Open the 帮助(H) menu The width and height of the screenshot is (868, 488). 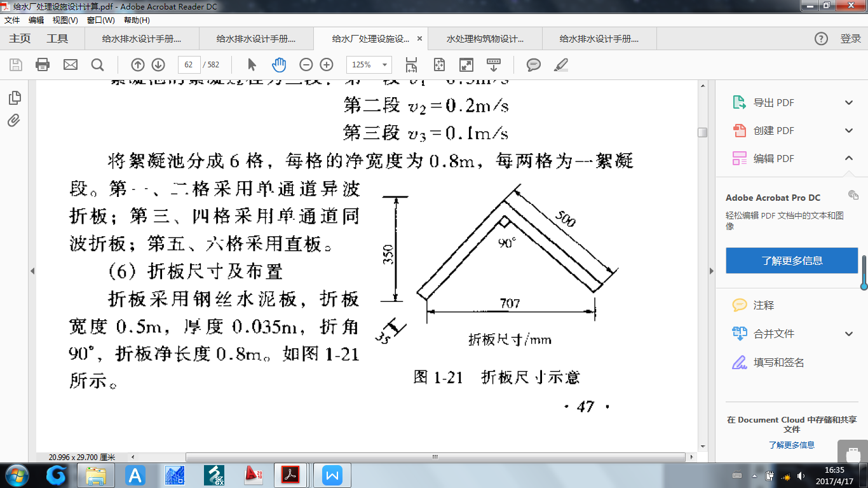pos(137,20)
